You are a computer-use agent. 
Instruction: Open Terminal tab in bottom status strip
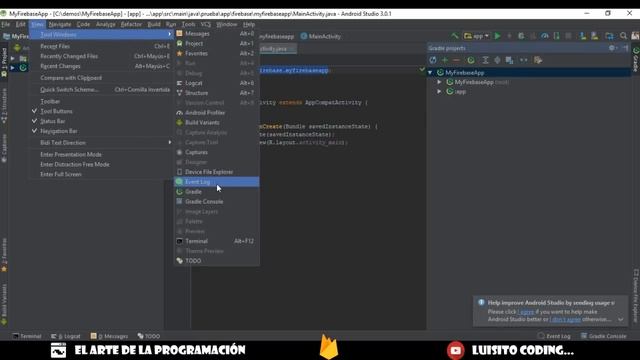(x=27, y=336)
